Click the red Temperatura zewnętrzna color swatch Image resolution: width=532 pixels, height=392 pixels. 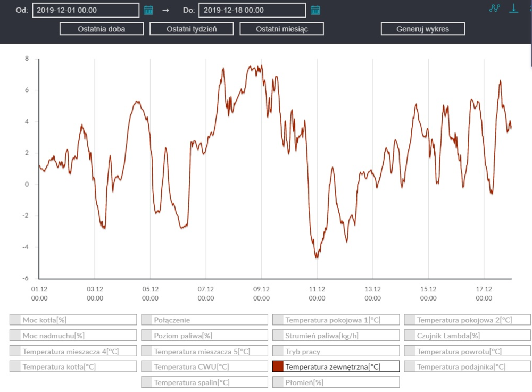click(278, 366)
